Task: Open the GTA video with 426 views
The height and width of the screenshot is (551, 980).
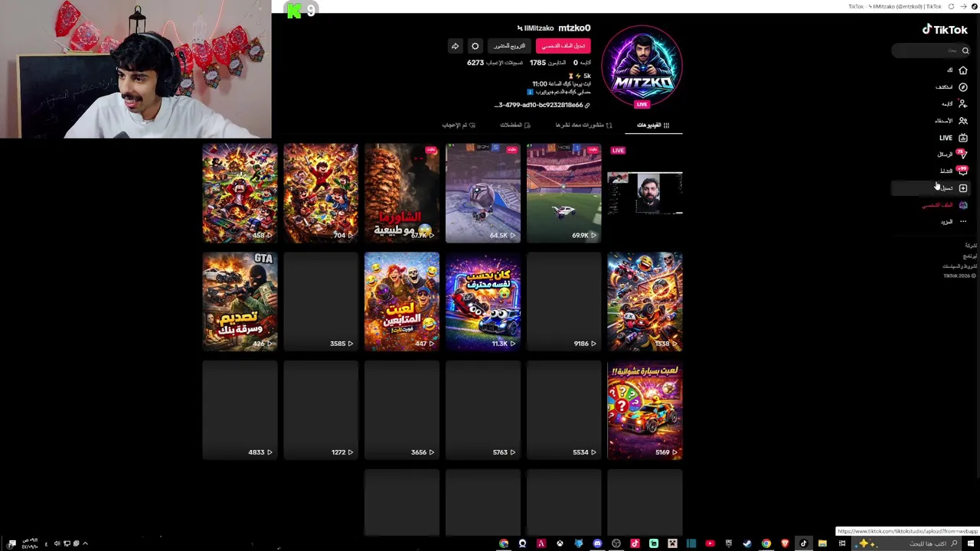Action: coord(240,302)
